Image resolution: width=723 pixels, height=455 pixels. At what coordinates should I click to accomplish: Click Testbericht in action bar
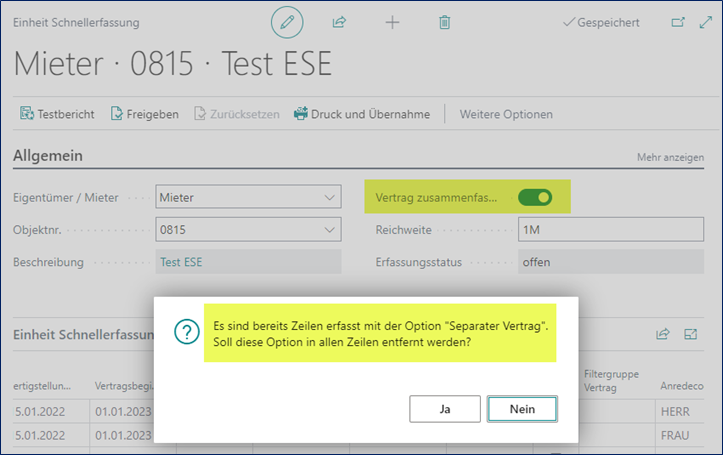(57, 114)
